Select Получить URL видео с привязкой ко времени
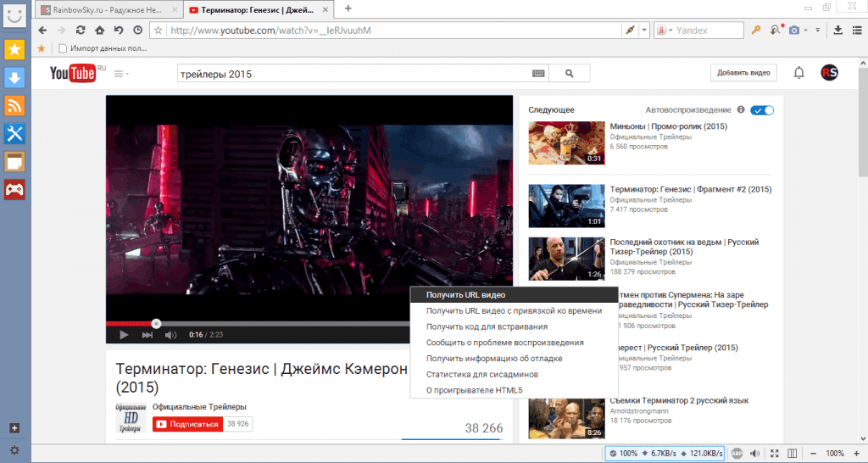 [x=514, y=310]
